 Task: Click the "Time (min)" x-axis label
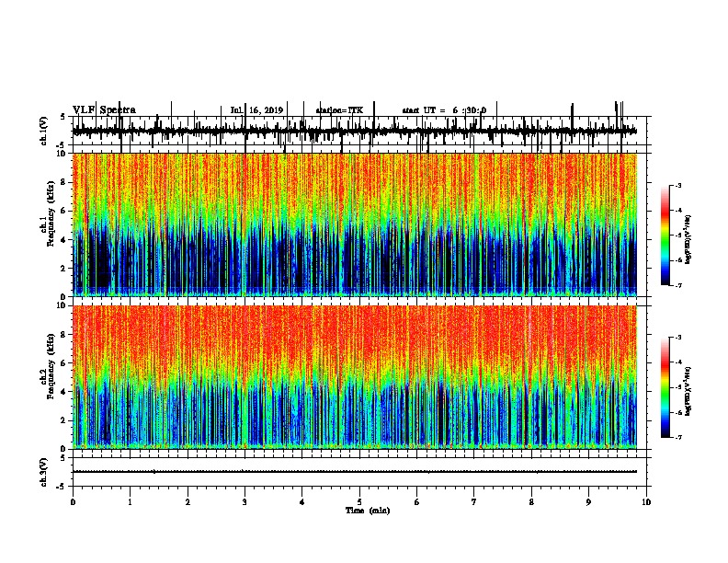(x=368, y=511)
